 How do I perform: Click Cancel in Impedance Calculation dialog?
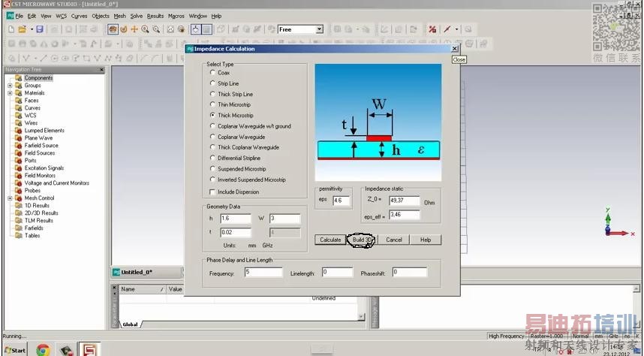click(393, 240)
